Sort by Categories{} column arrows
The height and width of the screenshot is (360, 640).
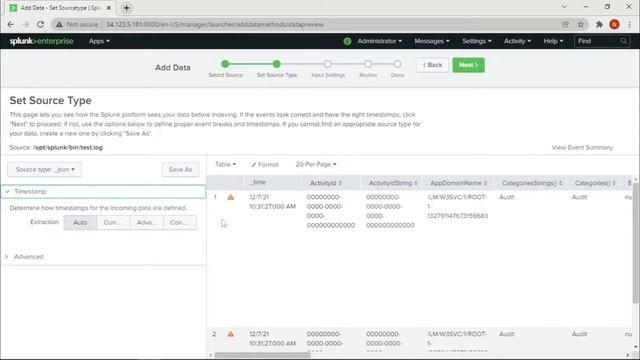(613, 183)
